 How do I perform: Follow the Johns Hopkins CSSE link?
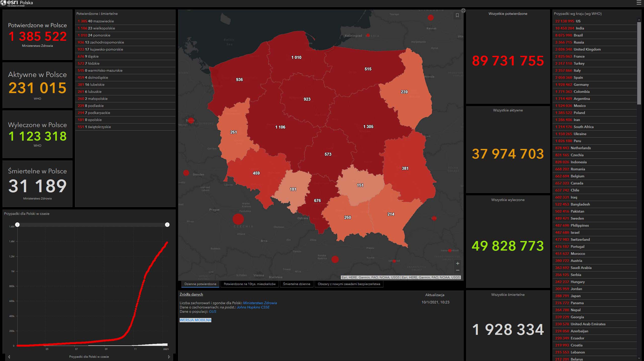[253, 307]
